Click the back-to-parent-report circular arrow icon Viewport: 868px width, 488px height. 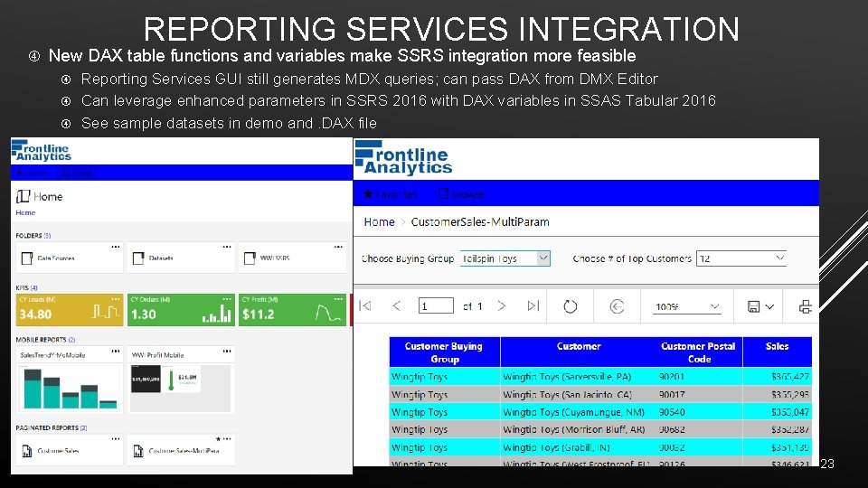tap(617, 306)
